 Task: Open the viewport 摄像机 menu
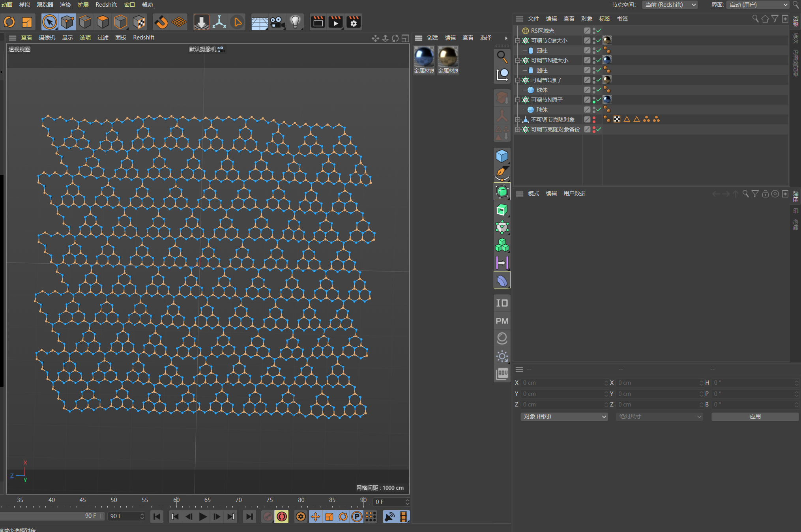pyautogui.click(x=47, y=37)
